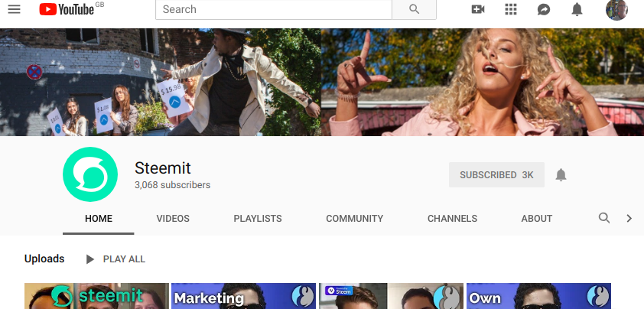Viewport: 644px width, 309px height.
Task: Open the Own video thumbnail
Action: pyautogui.click(x=538, y=296)
